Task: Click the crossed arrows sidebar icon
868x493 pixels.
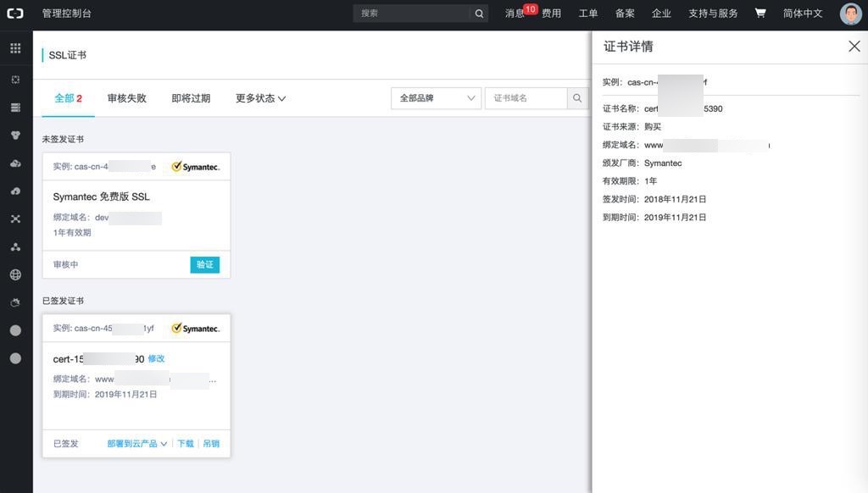Action: point(15,219)
